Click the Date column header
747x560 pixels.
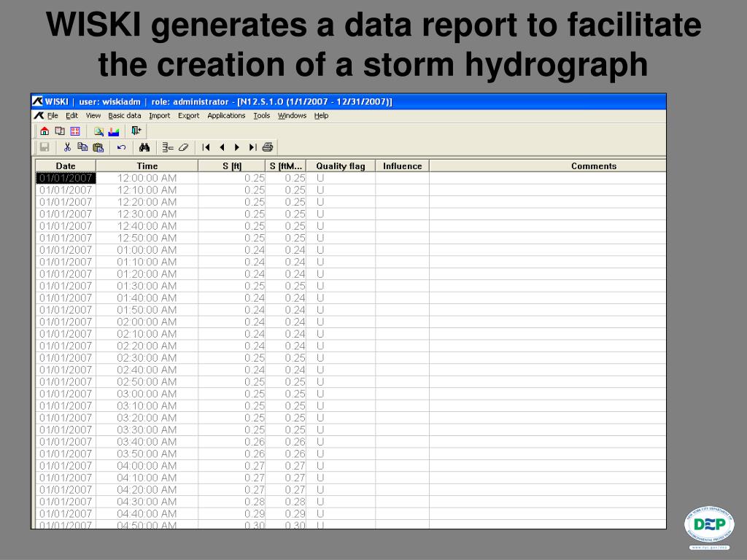(66, 166)
